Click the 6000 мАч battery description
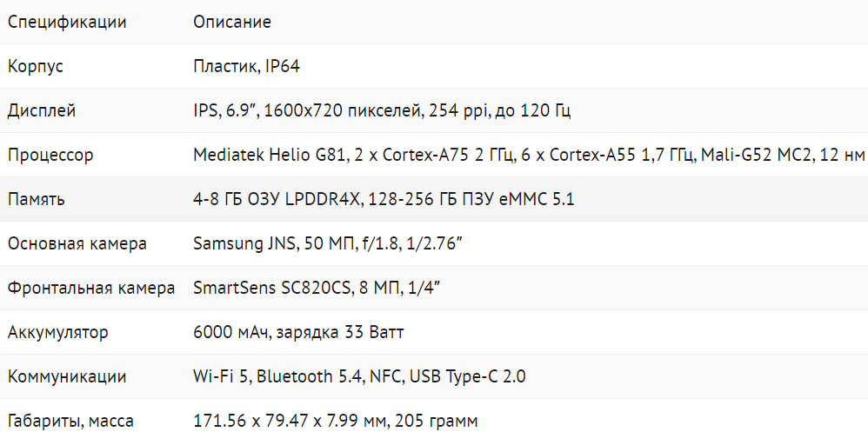 tap(298, 332)
